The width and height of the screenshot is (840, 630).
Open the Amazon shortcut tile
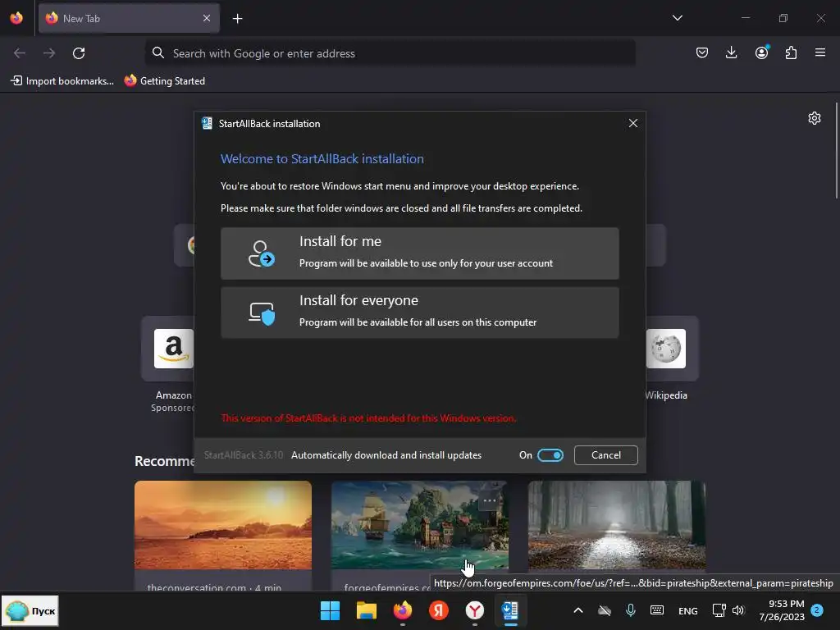(x=173, y=349)
